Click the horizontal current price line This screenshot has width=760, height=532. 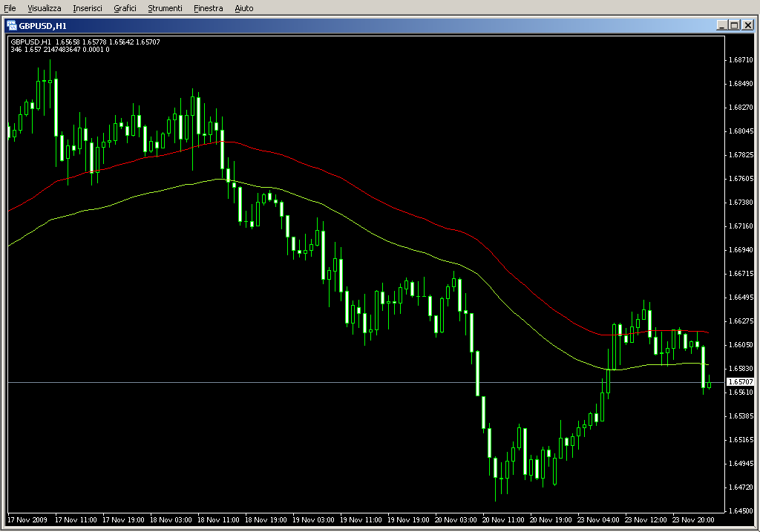point(366,382)
